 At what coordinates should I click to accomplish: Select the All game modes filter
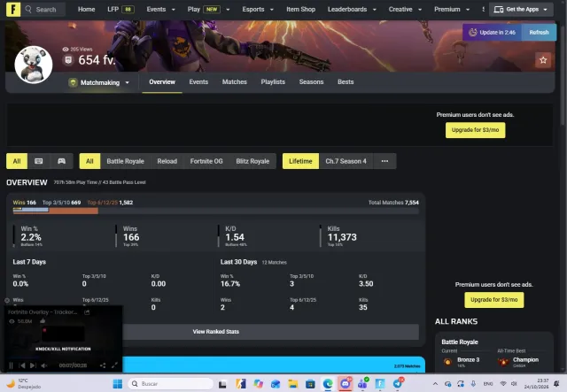click(89, 161)
